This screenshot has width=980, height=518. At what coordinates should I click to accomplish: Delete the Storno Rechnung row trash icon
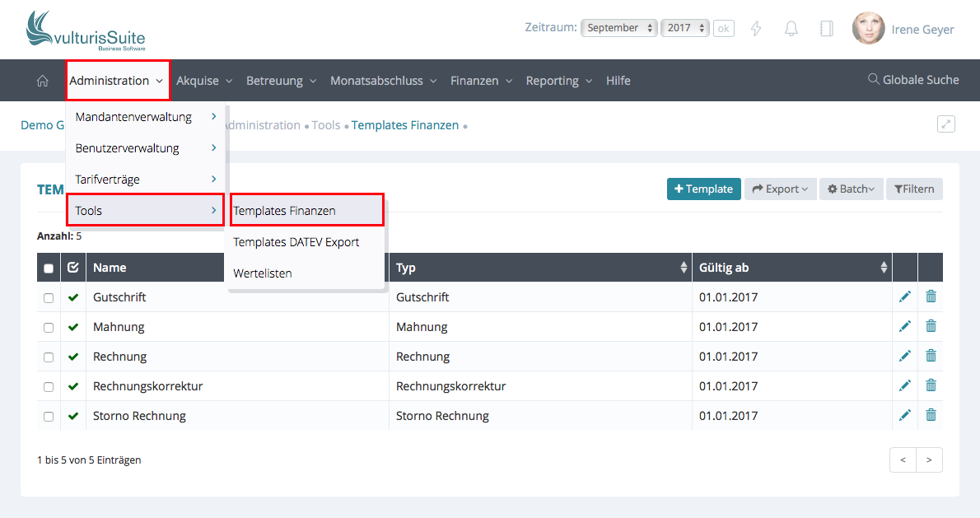(931, 416)
